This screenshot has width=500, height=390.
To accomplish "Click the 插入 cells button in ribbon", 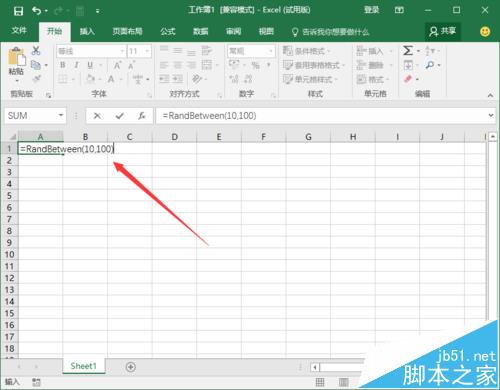I will [374, 51].
